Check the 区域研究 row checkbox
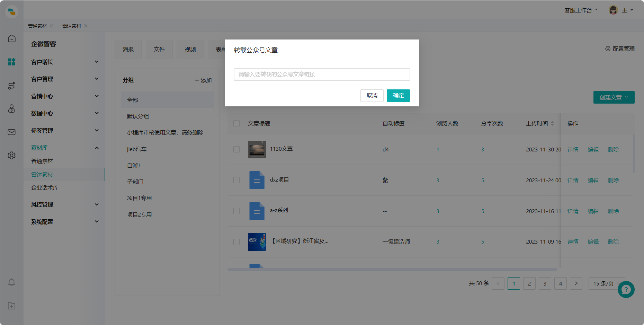 (x=236, y=242)
